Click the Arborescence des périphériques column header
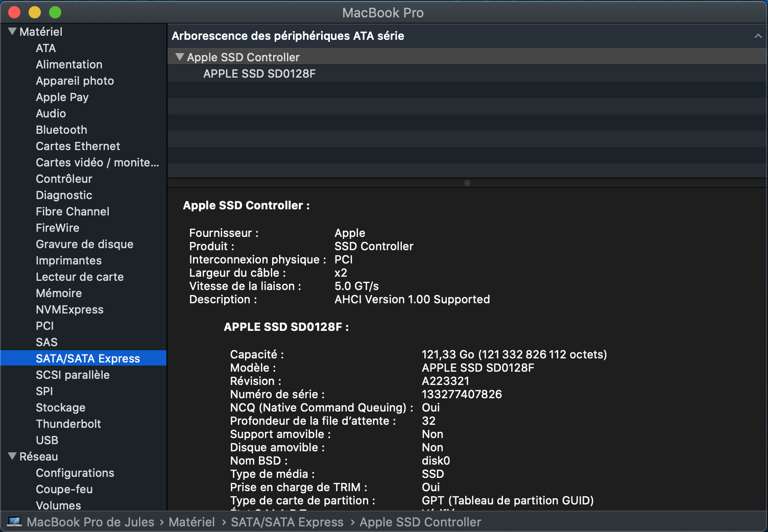Screen dimensions: 768x532 coord(288,36)
